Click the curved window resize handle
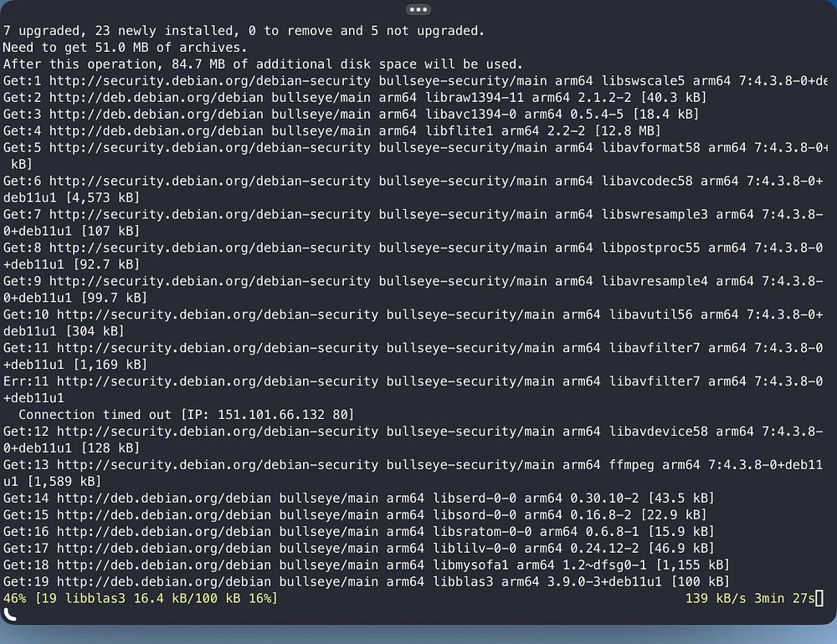 point(10,614)
